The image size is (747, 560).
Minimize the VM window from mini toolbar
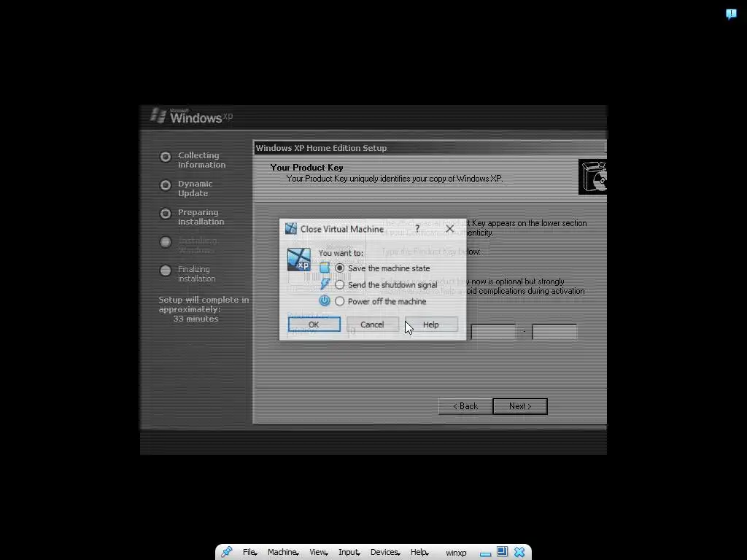(x=485, y=554)
